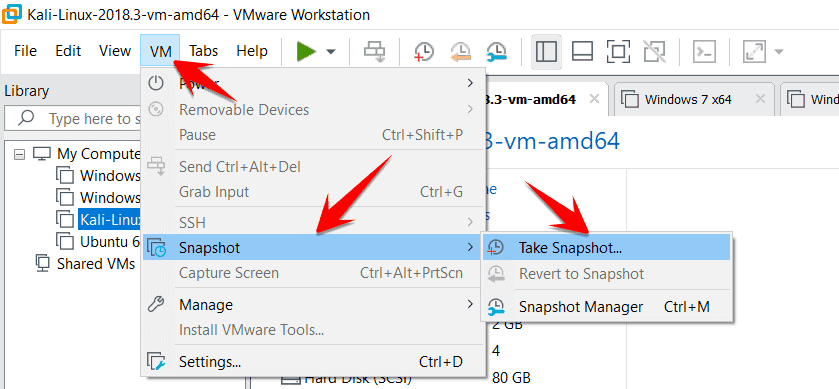This screenshot has height=389, width=839.
Task: Open the File menu
Action: click(x=25, y=51)
